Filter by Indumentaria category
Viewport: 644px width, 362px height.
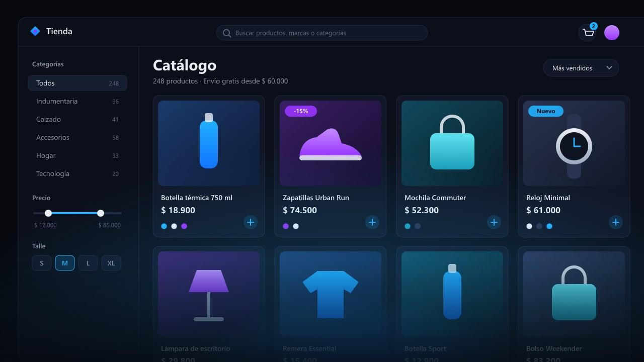pyautogui.click(x=77, y=101)
